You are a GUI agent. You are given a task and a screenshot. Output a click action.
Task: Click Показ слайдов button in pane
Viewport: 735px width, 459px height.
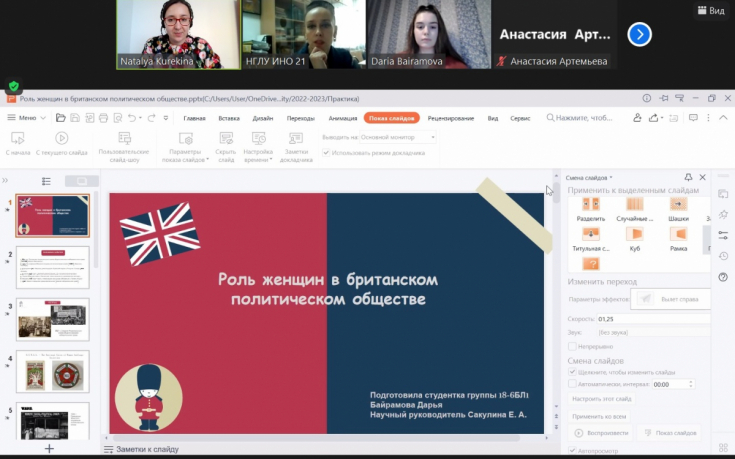pos(670,433)
